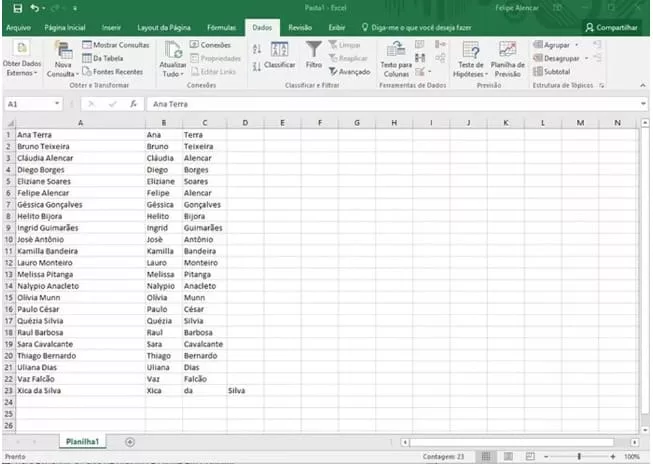
Task: Select Mostrar Consultas
Action: click(x=116, y=45)
